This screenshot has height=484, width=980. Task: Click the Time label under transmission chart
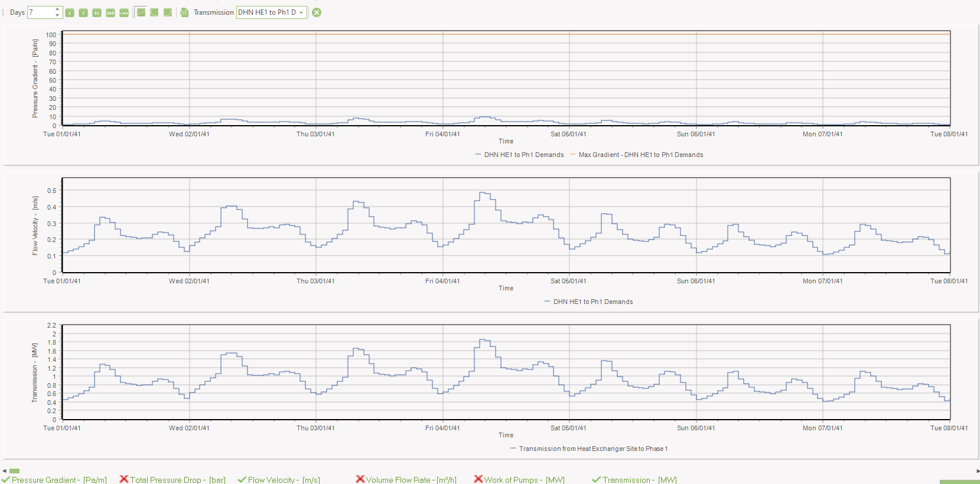506,435
